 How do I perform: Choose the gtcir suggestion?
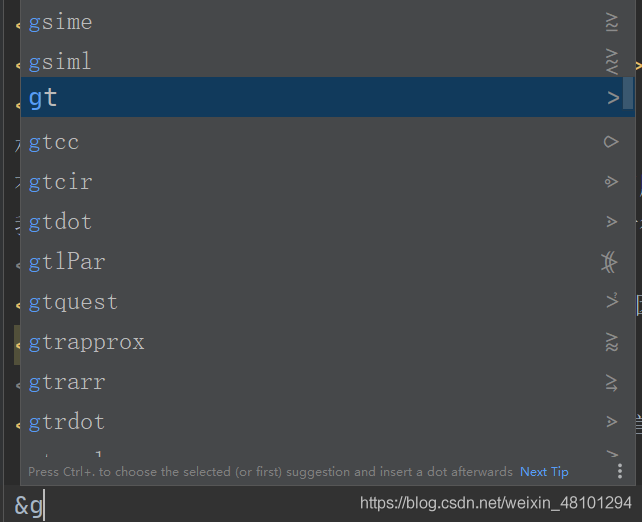click(x=328, y=182)
